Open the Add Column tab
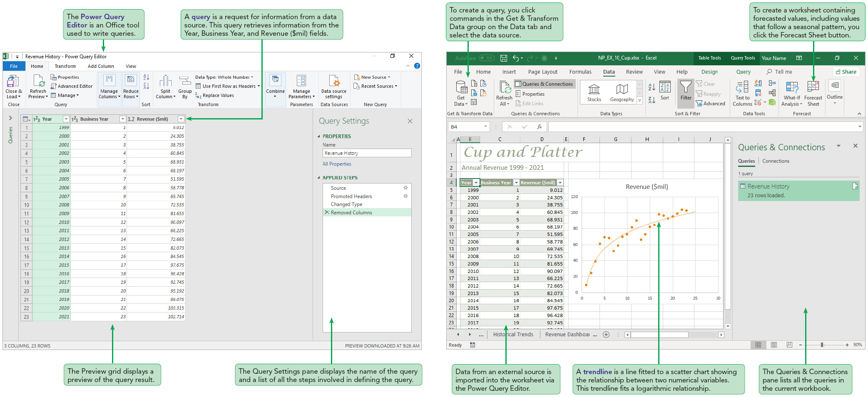 pos(101,66)
